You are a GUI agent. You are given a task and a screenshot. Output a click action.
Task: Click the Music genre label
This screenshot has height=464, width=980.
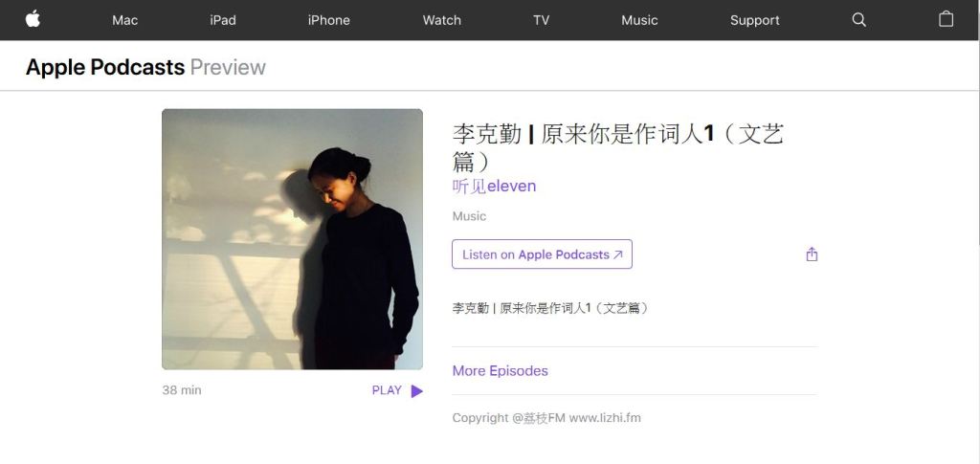(x=469, y=216)
